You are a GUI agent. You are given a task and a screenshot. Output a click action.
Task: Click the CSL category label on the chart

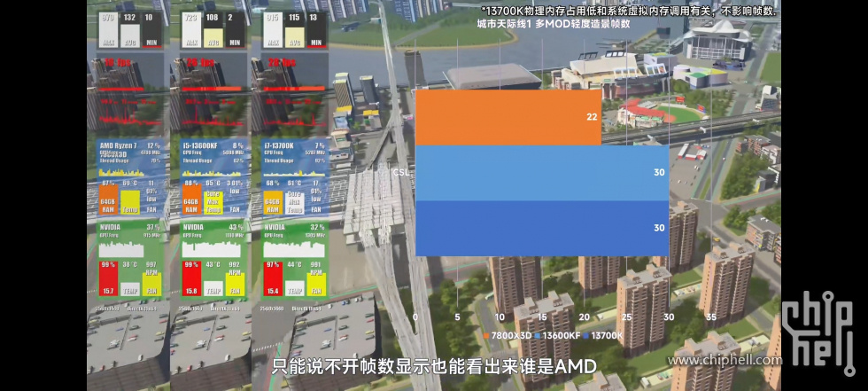[x=400, y=173]
